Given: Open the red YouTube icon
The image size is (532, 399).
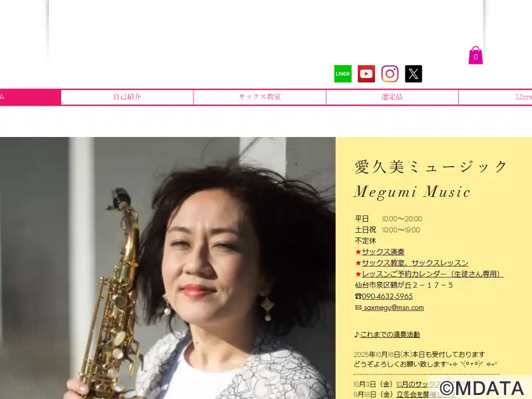Looking at the screenshot, I should tap(366, 74).
